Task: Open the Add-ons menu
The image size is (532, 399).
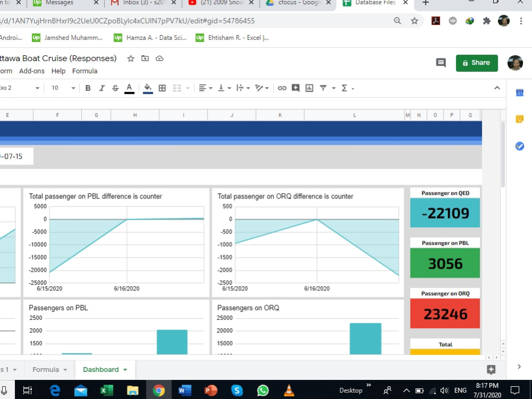Action: tap(32, 71)
